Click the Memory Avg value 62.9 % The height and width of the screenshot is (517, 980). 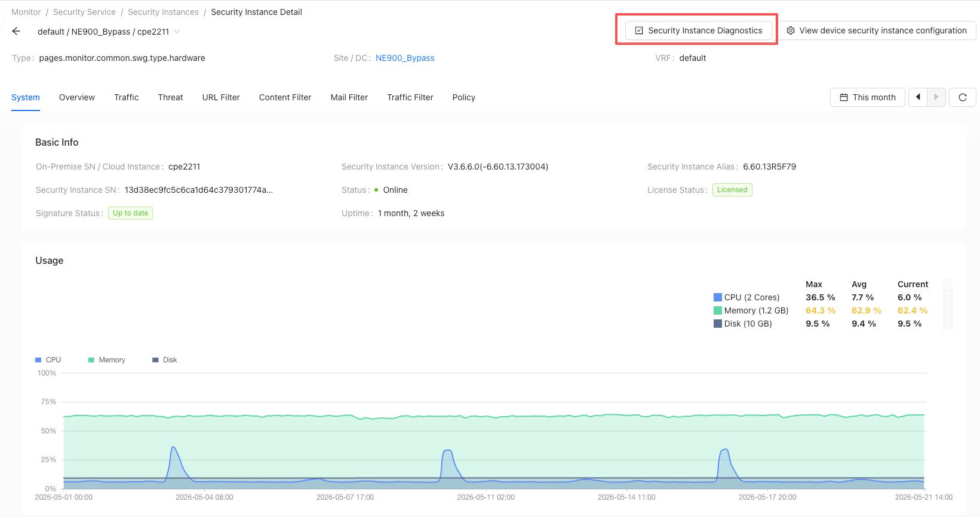pyautogui.click(x=867, y=310)
